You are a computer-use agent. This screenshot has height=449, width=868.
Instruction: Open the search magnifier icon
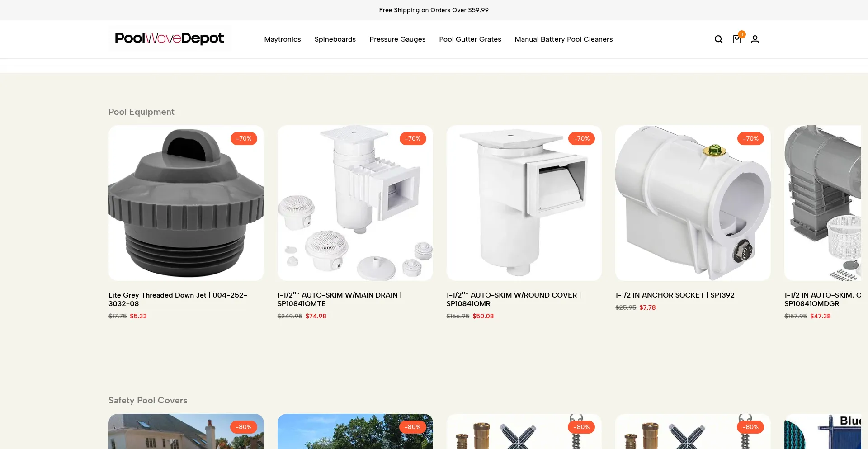point(718,39)
